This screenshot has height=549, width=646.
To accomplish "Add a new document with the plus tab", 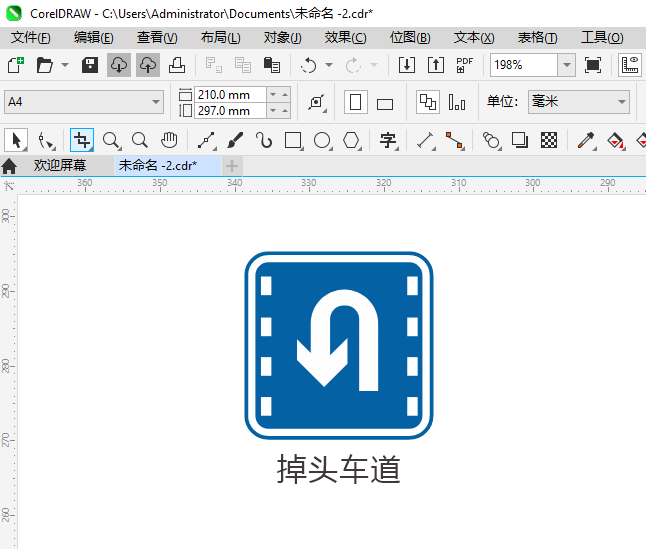I will point(232,166).
